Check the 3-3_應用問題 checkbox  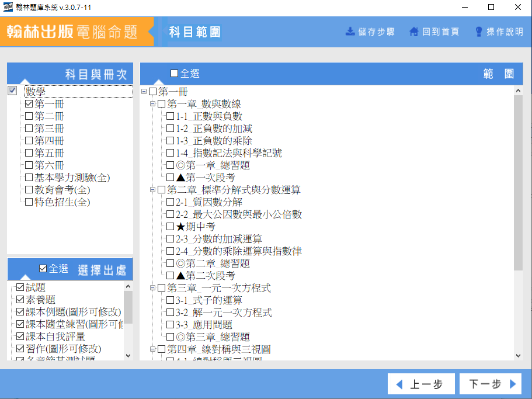(x=170, y=324)
